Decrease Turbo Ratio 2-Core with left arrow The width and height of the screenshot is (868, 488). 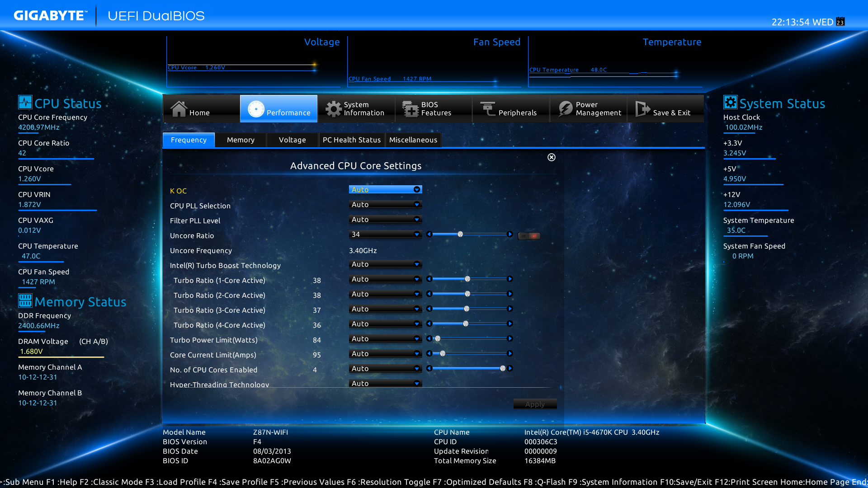pos(429,294)
